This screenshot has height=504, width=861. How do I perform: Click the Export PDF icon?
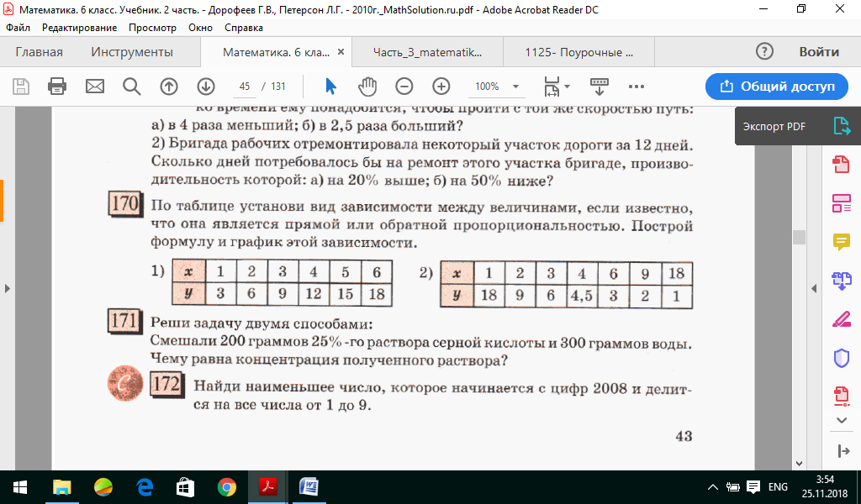[x=841, y=126]
